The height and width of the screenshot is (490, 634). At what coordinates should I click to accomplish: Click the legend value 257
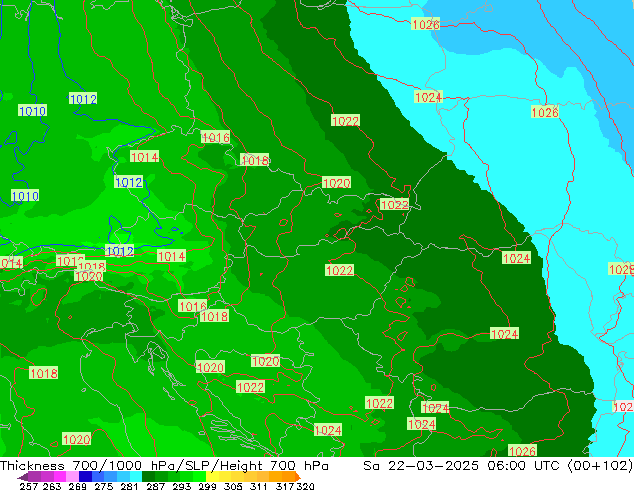coord(29,486)
